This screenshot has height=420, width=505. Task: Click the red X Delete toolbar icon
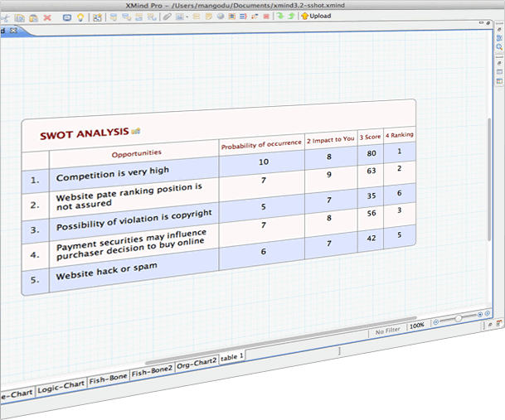(47, 17)
